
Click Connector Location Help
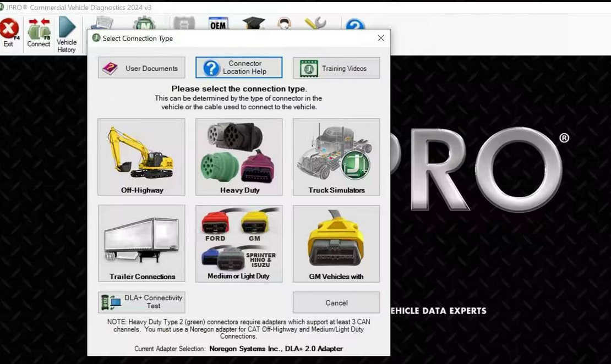(238, 67)
